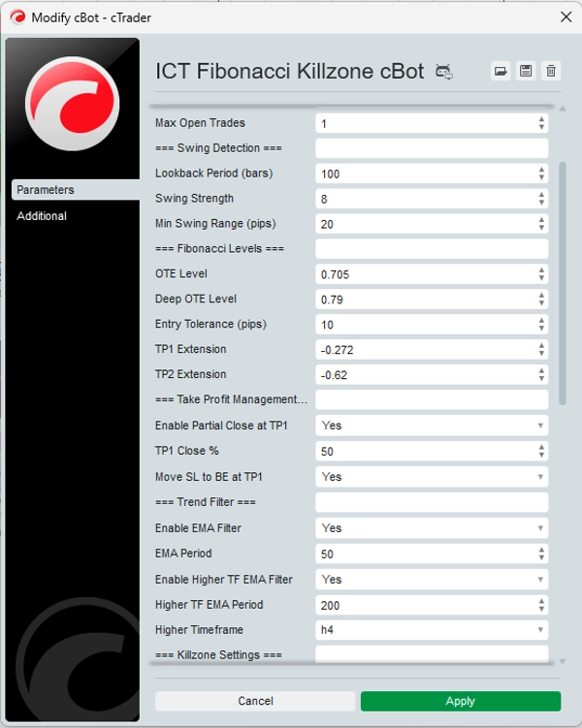Image resolution: width=582 pixels, height=728 pixels.
Task: Decrease Higher TF EMA Period with down arrow
Action: [x=541, y=609]
